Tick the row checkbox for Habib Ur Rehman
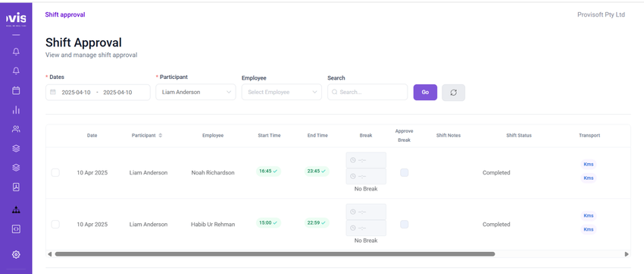The width and height of the screenshot is (644, 274). [x=55, y=224]
